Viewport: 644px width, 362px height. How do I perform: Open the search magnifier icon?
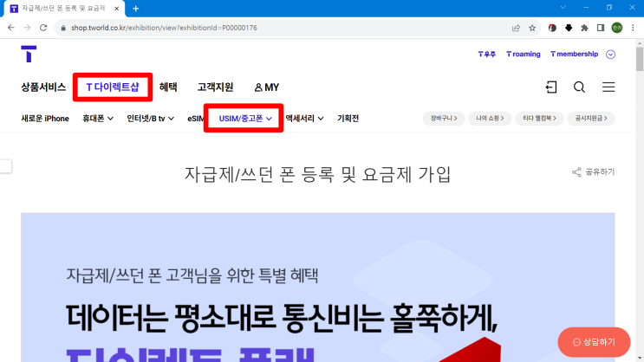579,87
